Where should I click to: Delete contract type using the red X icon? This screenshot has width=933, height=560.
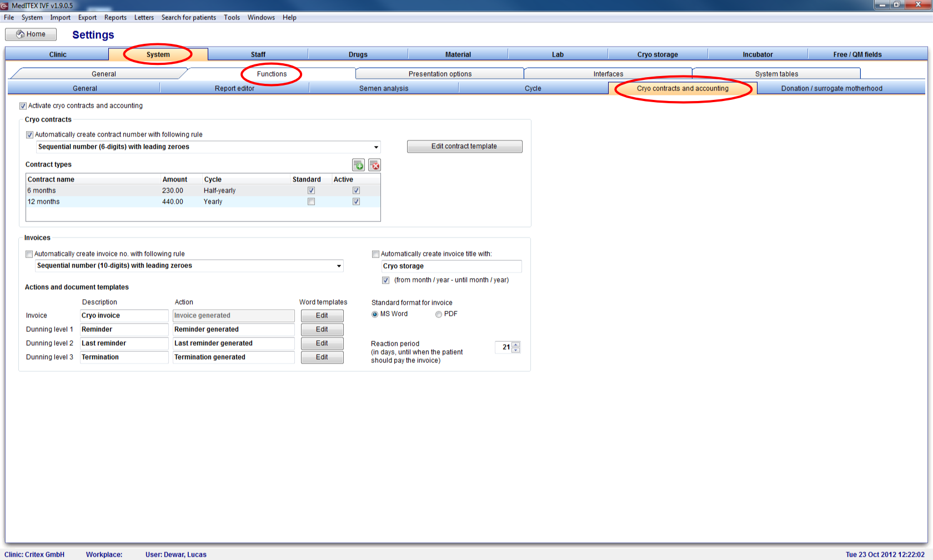click(x=374, y=165)
